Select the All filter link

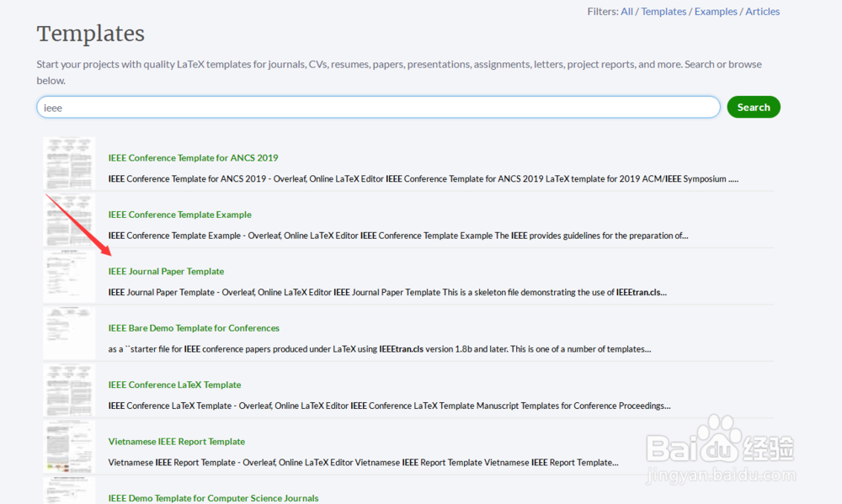[x=626, y=11]
